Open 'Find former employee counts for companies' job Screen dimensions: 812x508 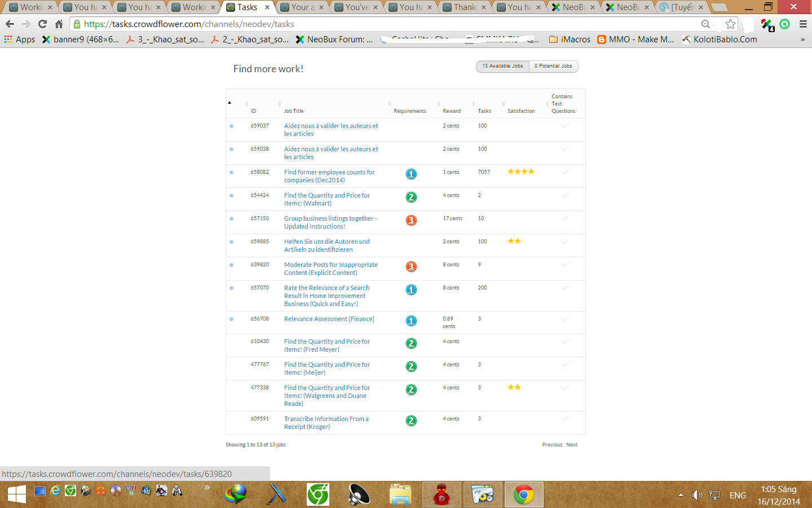coord(329,176)
